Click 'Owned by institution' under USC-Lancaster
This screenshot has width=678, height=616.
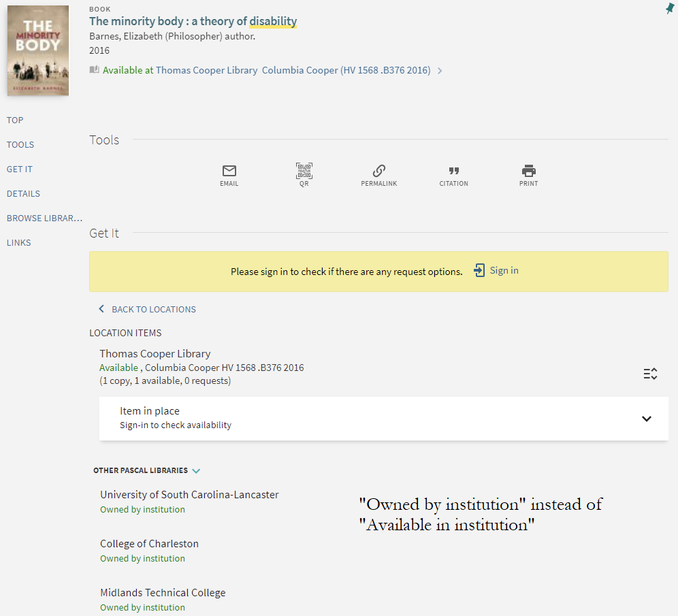click(x=143, y=510)
